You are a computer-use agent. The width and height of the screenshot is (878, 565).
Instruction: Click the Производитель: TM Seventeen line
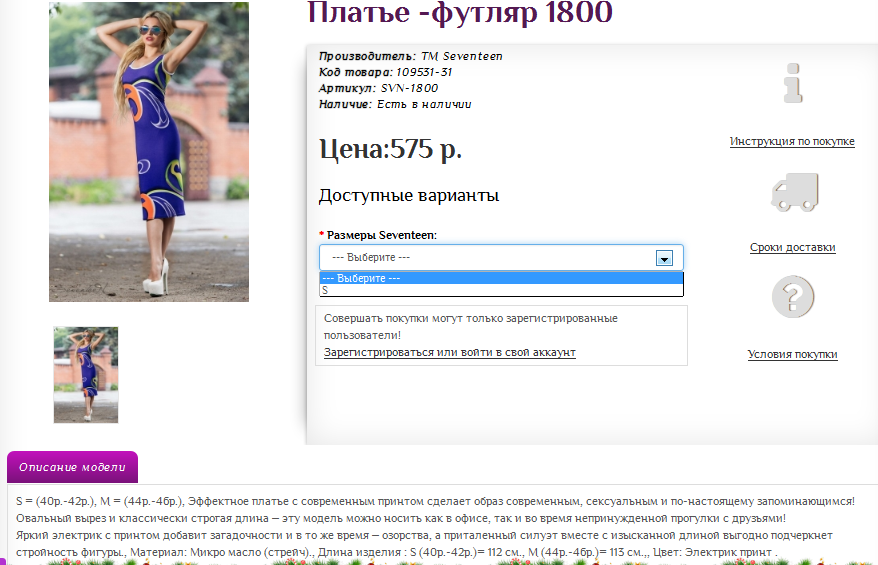pyautogui.click(x=410, y=56)
